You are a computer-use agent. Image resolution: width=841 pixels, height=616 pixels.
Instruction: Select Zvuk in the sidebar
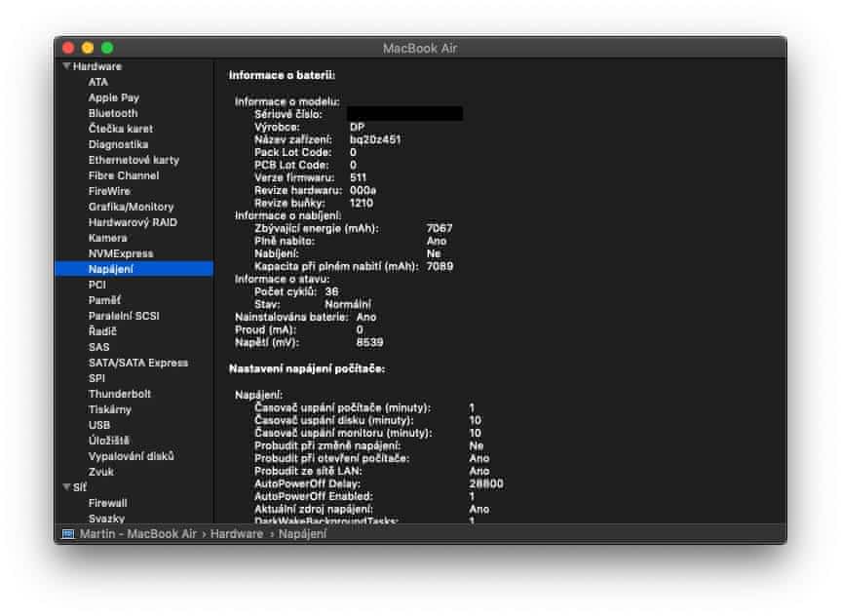(x=101, y=472)
